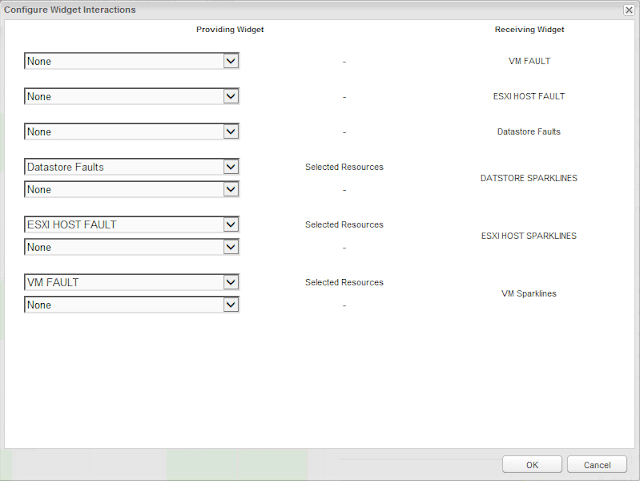Select the ESXI HOST SPARKLINES receiving widget label
Image resolution: width=640 pixels, height=481 pixels.
(x=529, y=236)
